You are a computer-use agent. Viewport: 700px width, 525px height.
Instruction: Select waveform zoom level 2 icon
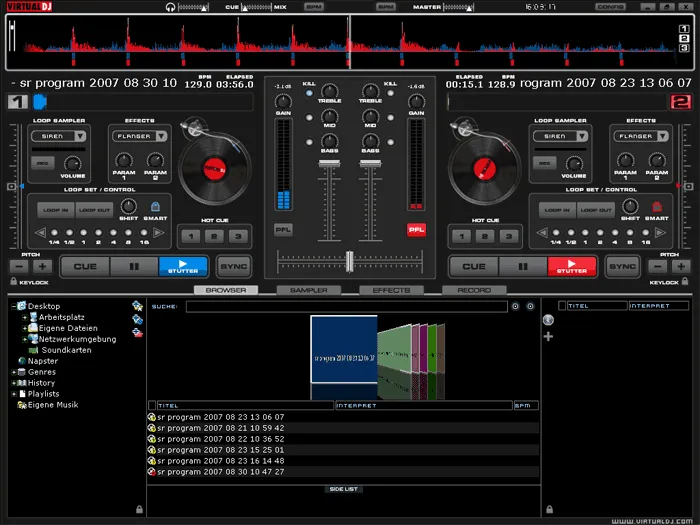tap(684, 38)
